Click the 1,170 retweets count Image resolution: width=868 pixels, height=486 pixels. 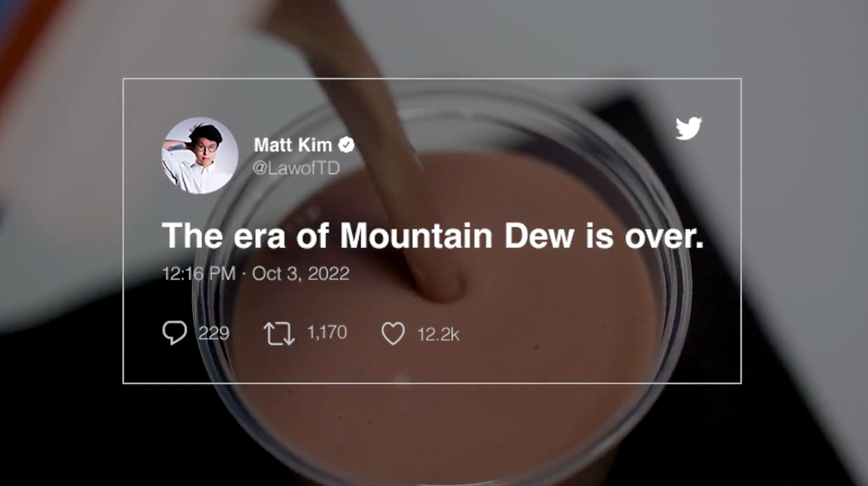coord(327,332)
